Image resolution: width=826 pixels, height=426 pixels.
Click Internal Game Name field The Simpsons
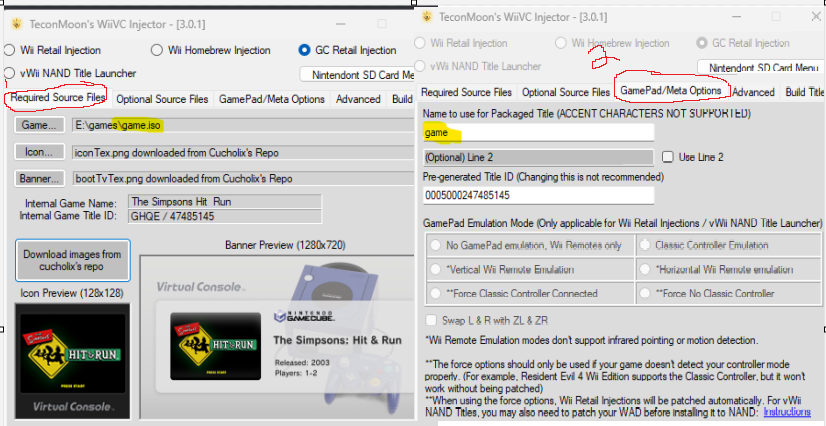click(225, 201)
